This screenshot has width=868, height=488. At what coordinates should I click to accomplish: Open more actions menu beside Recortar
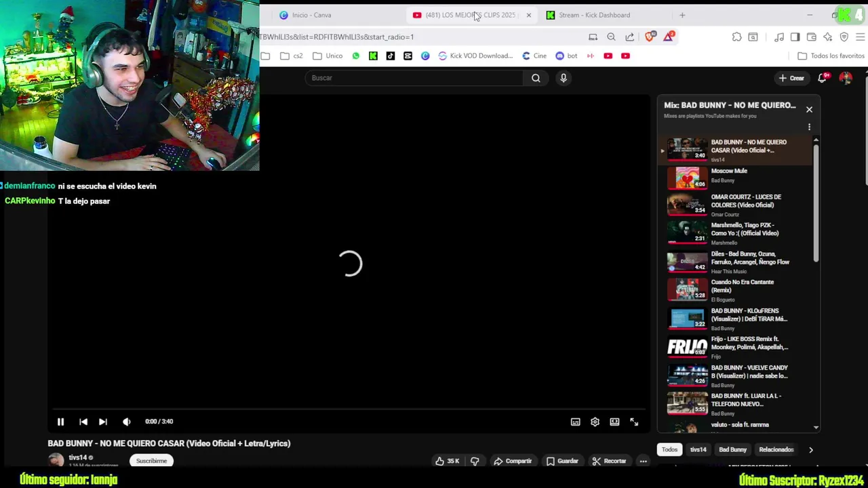(643, 461)
